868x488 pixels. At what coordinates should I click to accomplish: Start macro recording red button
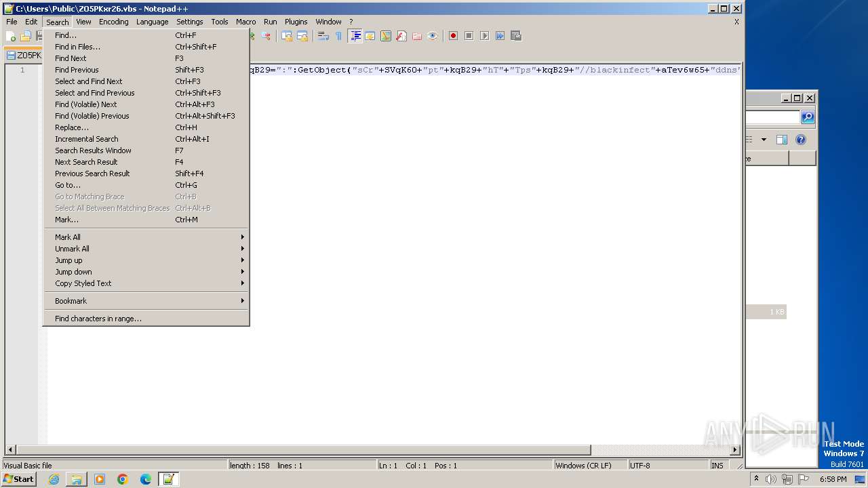453,36
